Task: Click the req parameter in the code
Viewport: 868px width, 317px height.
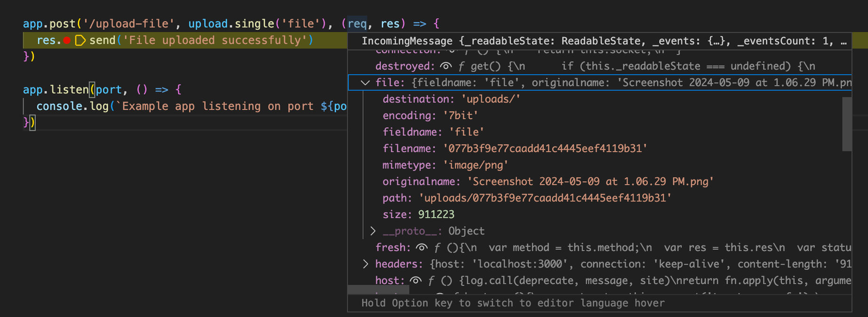Action: click(x=357, y=24)
